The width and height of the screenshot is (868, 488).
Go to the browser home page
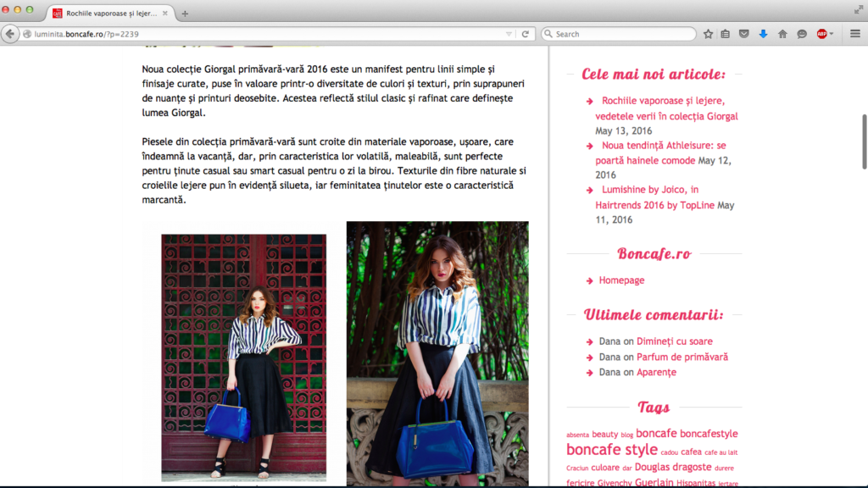pos(782,34)
